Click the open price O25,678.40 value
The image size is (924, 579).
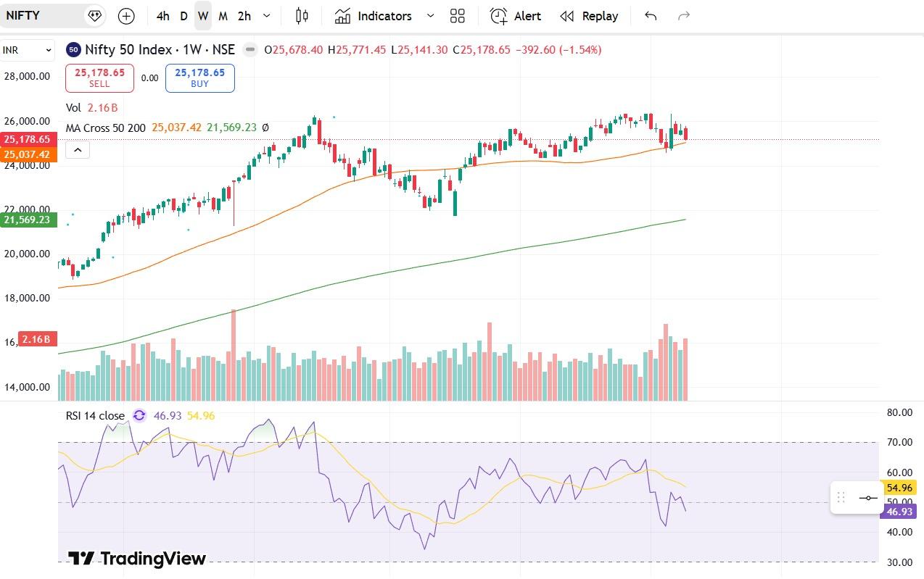click(294, 49)
